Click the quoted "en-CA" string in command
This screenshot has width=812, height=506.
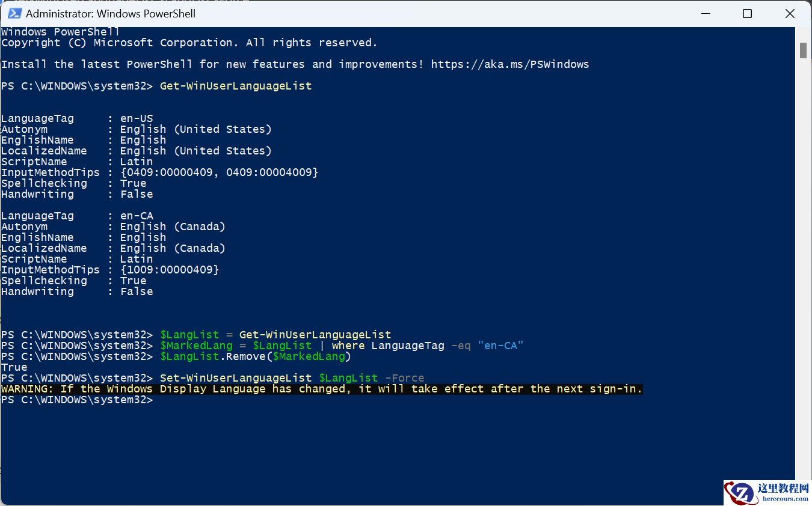tap(500, 346)
